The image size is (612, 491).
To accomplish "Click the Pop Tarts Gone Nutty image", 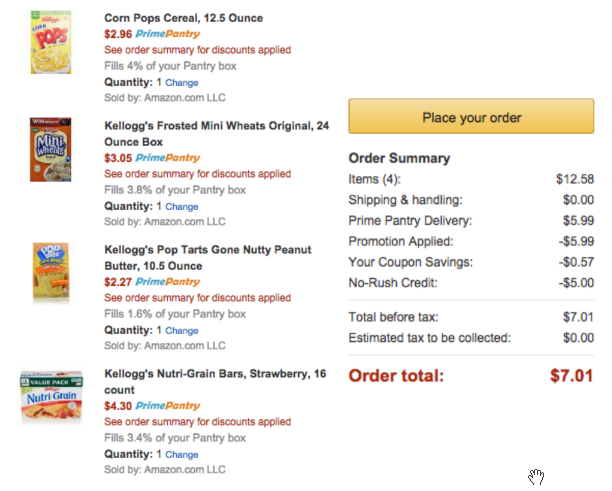I will coord(50,271).
